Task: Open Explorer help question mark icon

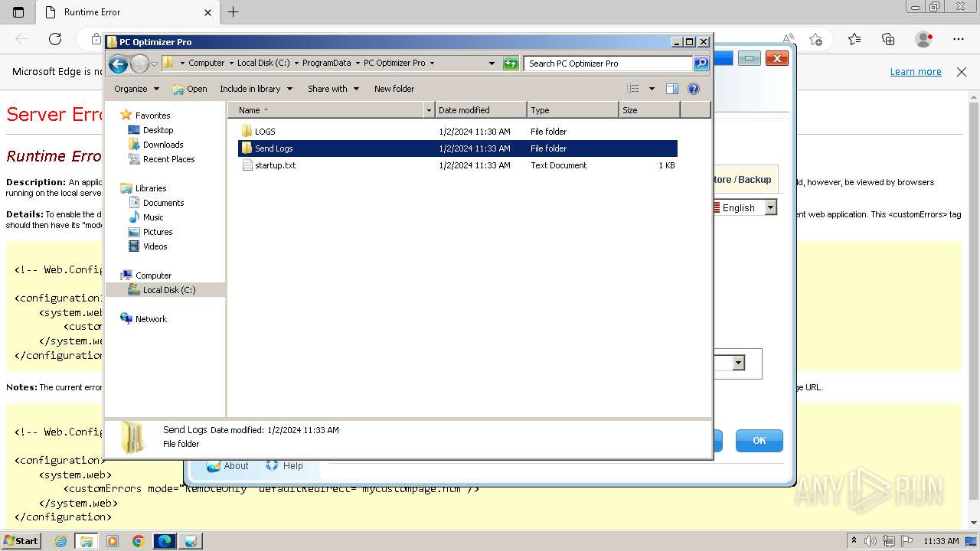Action: [x=694, y=89]
